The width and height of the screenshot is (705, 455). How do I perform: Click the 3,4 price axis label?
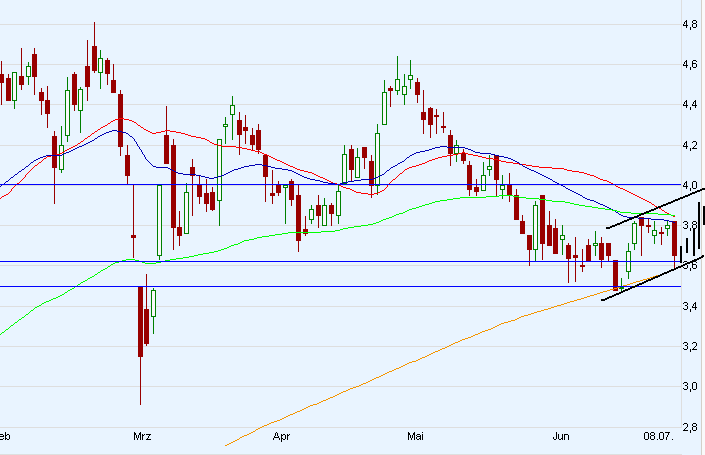tap(690, 306)
